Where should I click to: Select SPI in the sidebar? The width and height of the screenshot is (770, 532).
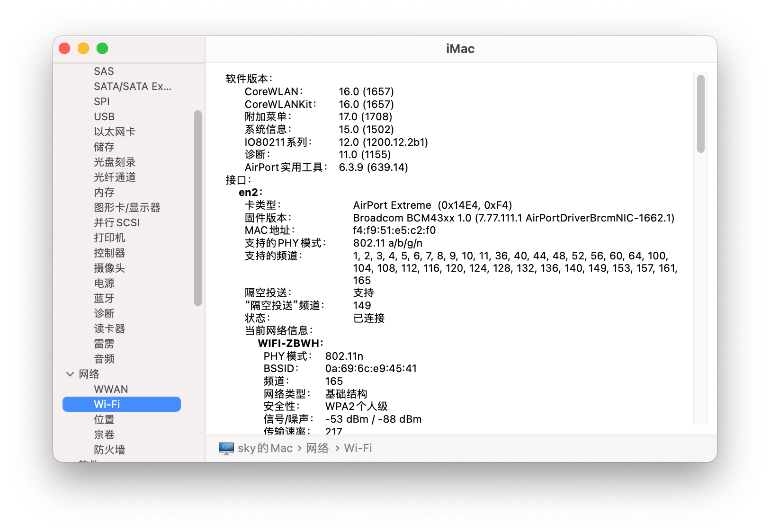click(x=102, y=102)
